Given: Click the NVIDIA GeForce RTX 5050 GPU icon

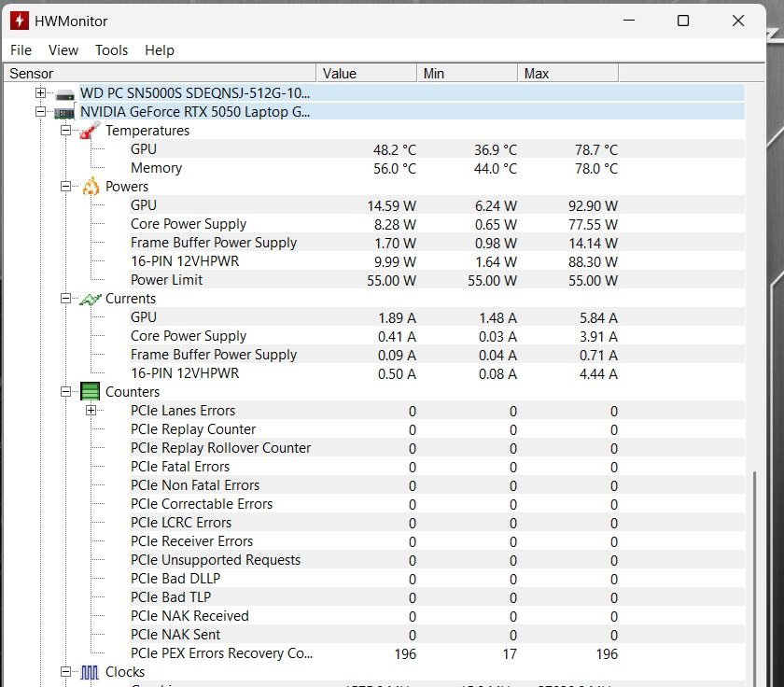Looking at the screenshot, I should pos(64,112).
